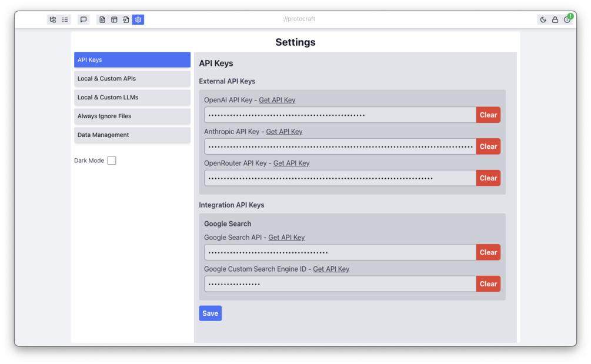Switch to Local & Custom LLMs
Screen dimensions: 591x364
click(x=132, y=98)
